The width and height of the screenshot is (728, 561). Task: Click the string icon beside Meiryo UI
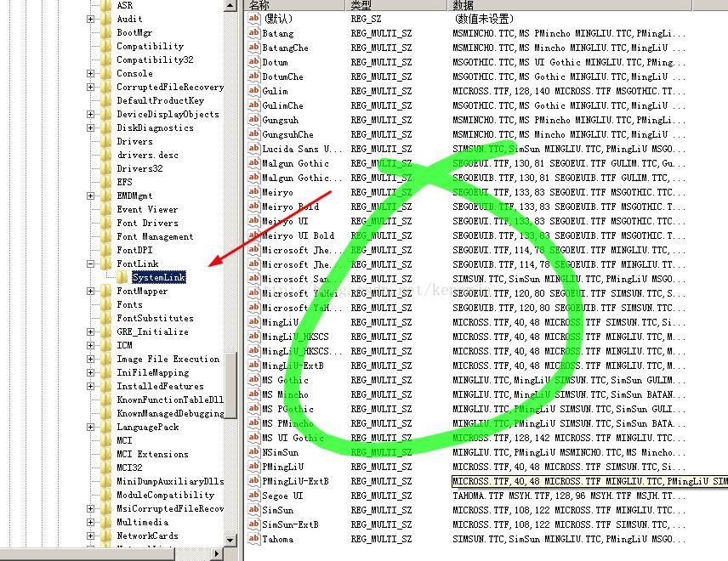click(253, 221)
